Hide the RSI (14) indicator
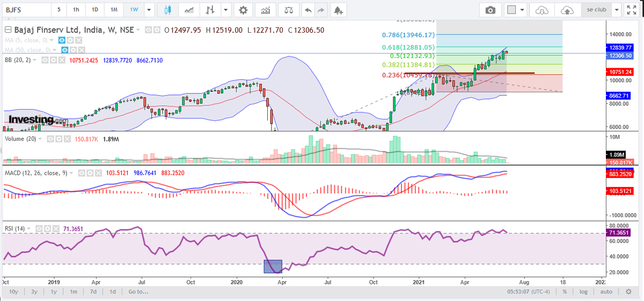644x301 pixels. click(38, 228)
